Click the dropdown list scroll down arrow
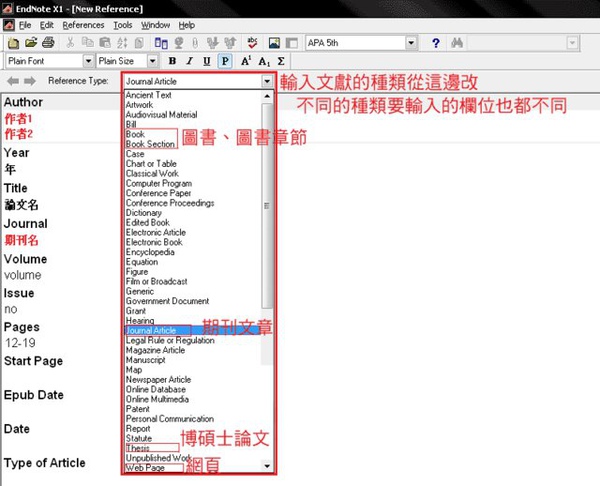Screen dimensions: 600x486 click(x=267, y=466)
